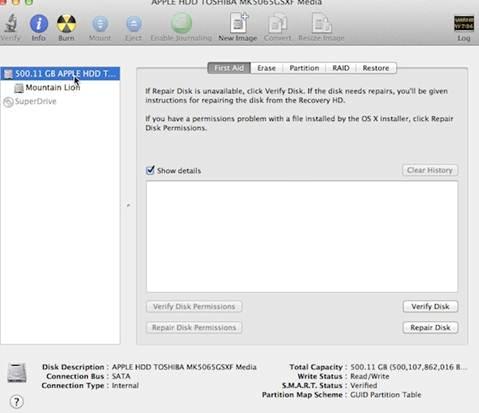Select the 500.11 GB APPLE HDD disk

click(60, 74)
